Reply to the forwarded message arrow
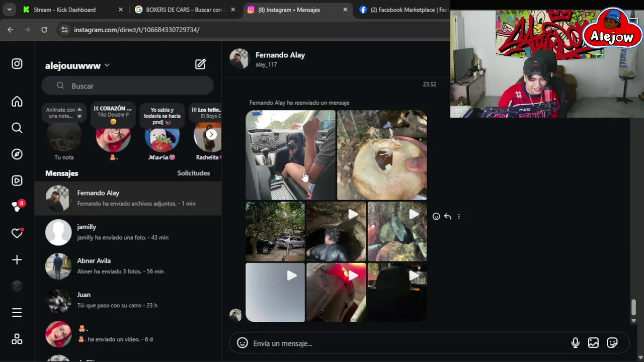This screenshot has width=644, height=362. pyautogui.click(x=447, y=216)
